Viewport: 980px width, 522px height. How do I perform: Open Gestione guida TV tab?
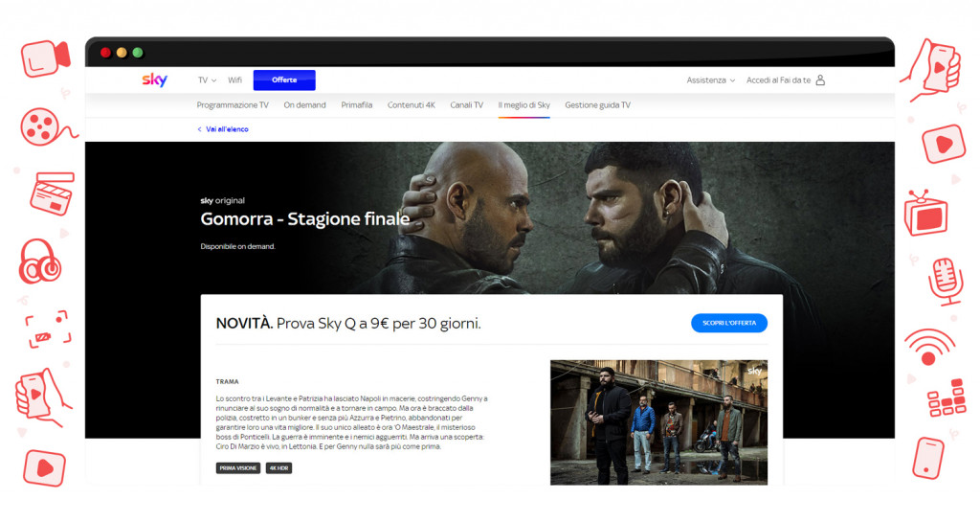pyautogui.click(x=597, y=105)
